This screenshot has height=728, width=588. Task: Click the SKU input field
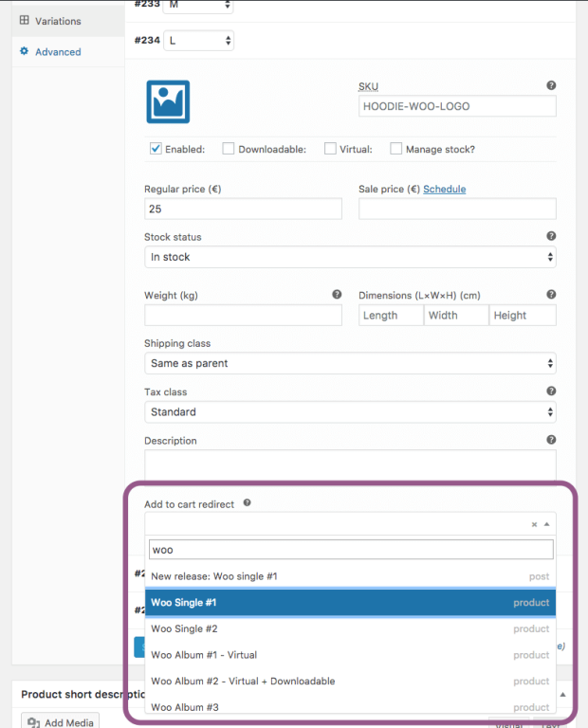(457, 106)
